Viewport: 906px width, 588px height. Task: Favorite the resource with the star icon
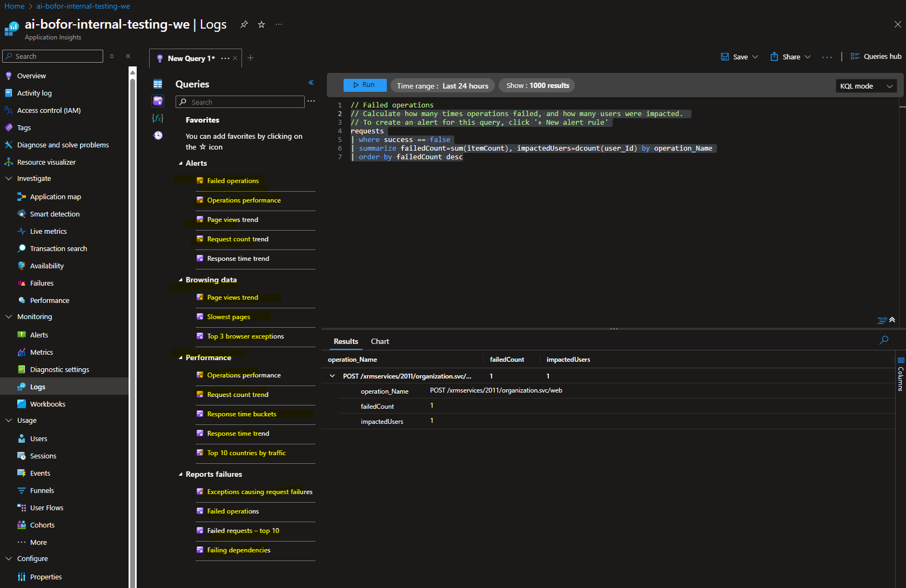pos(261,24)
